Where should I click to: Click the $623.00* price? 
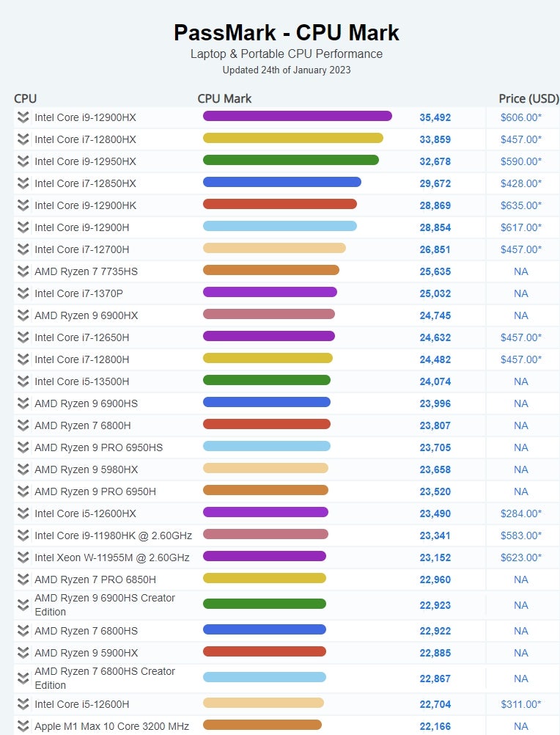[x=520, y=557]
